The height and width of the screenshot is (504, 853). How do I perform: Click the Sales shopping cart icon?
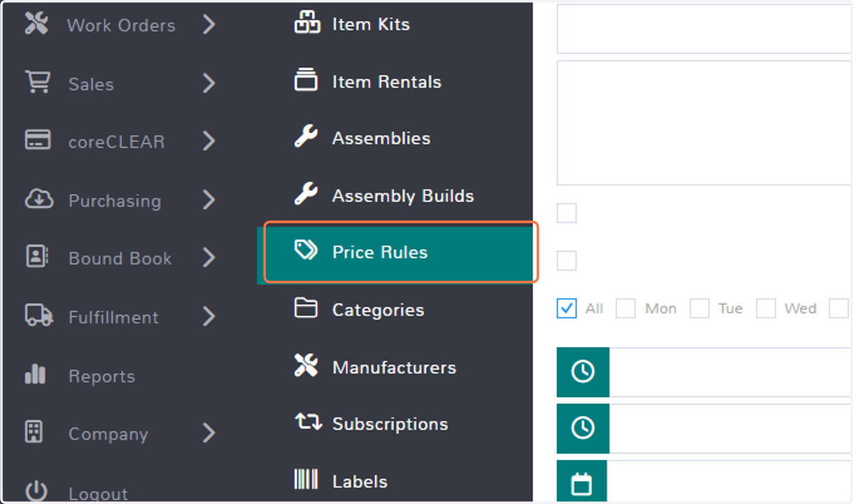(x=37, y=82)
